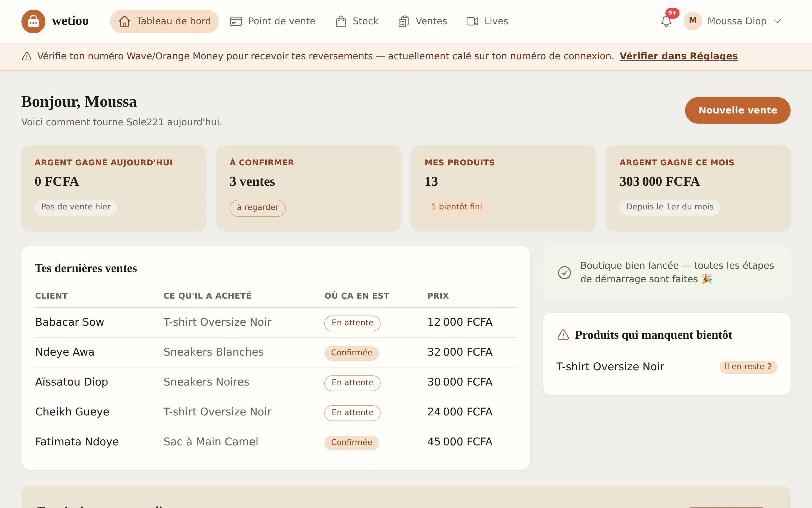Click the home icon in Tableau de bord
The image size is (812, 508).
point(125,21)
